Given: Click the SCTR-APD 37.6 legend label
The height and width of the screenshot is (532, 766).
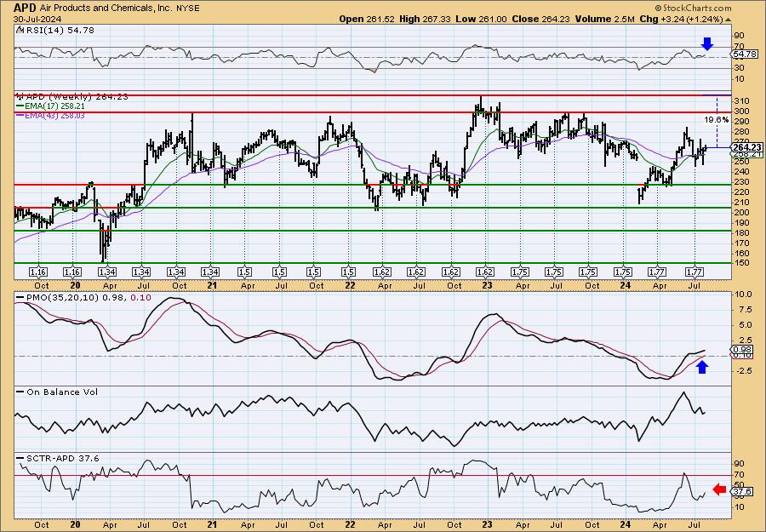Looking at the screenshot, I should [62, 458].
